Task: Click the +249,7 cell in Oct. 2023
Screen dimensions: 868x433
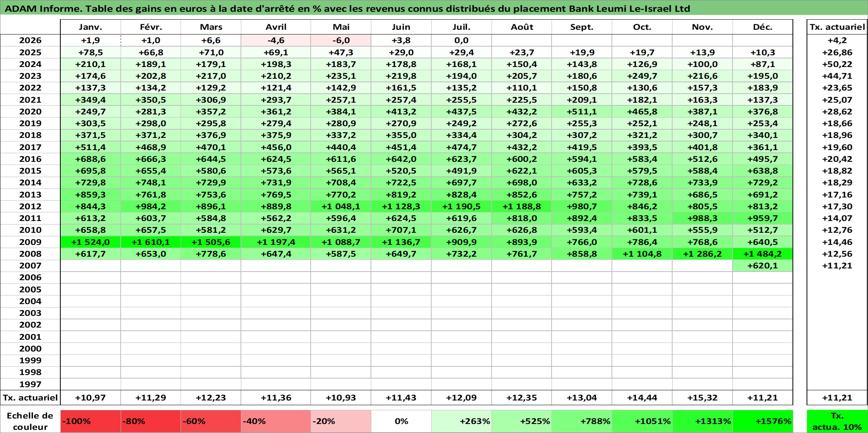Action: pos(642,76)
